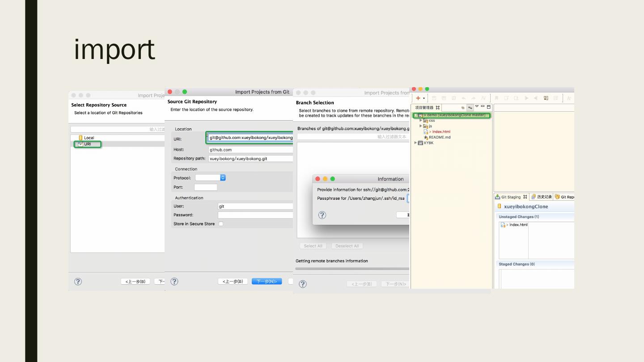644x362 pixels.
Task: Click help icon in Source Git Repository dialog
Action: click(174, 282)
